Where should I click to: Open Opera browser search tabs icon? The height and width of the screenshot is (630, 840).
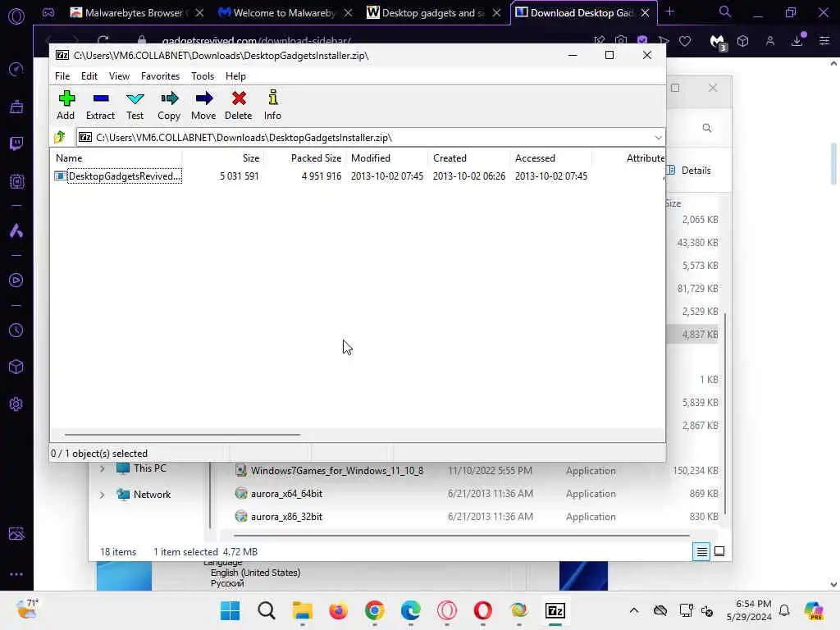point(725,11)
